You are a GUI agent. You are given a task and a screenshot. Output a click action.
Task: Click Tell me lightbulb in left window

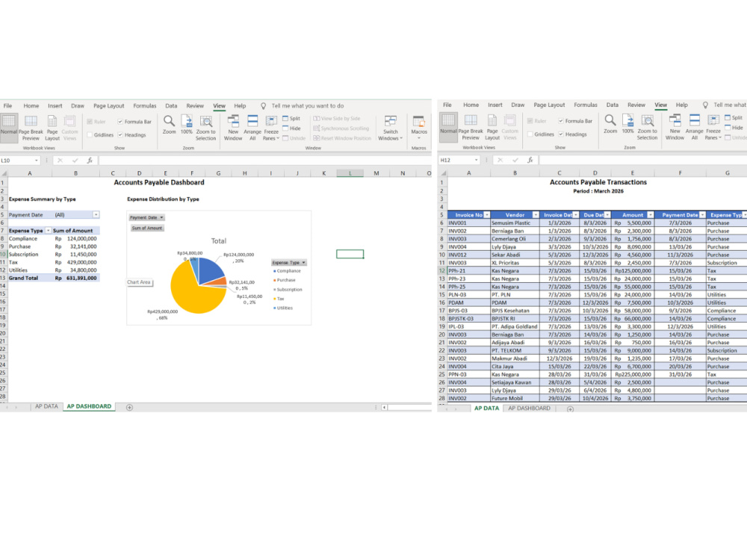pos(263,106)
